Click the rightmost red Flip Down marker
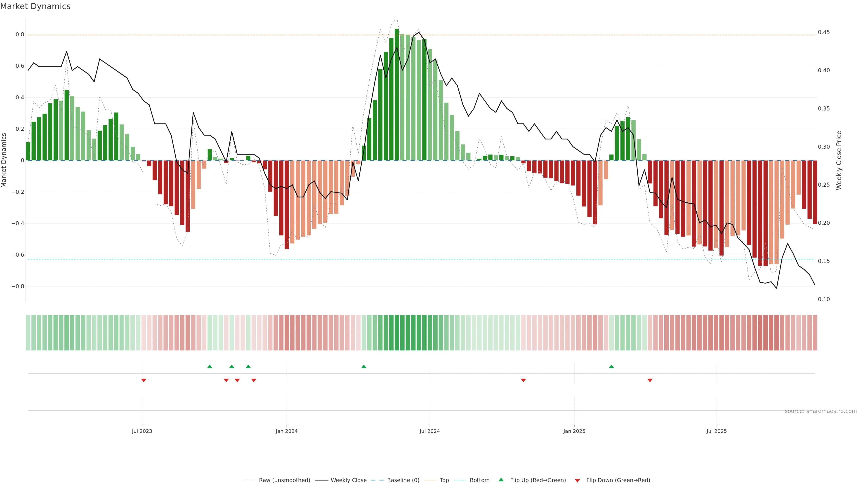Viewport: 868px width, 488px height. 650,380
